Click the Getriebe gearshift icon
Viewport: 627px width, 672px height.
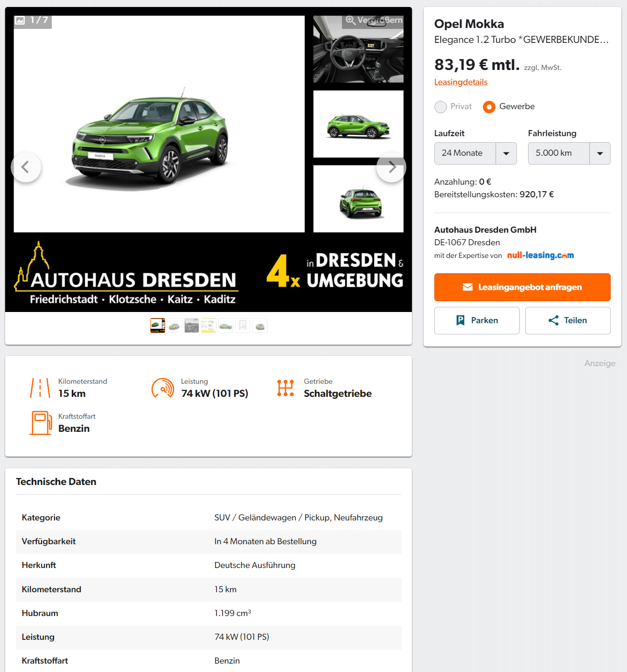tap(286, 388)
